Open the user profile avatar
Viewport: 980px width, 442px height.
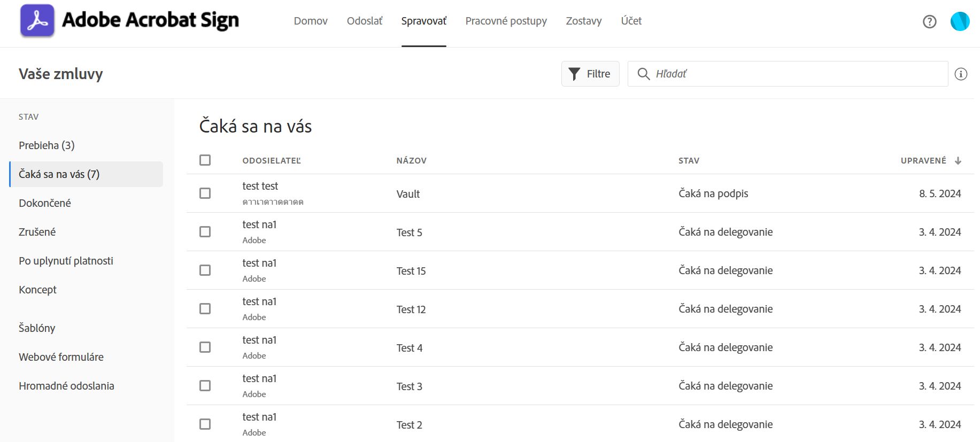tap(960, 21)
